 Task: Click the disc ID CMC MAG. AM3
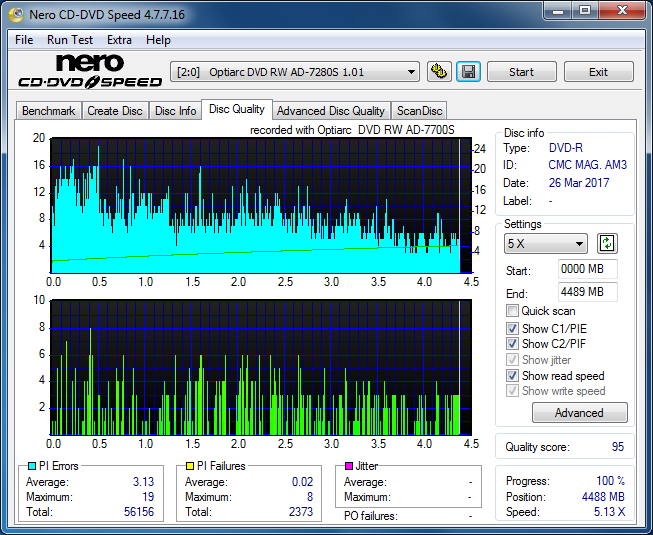click(x=587, y=165)
